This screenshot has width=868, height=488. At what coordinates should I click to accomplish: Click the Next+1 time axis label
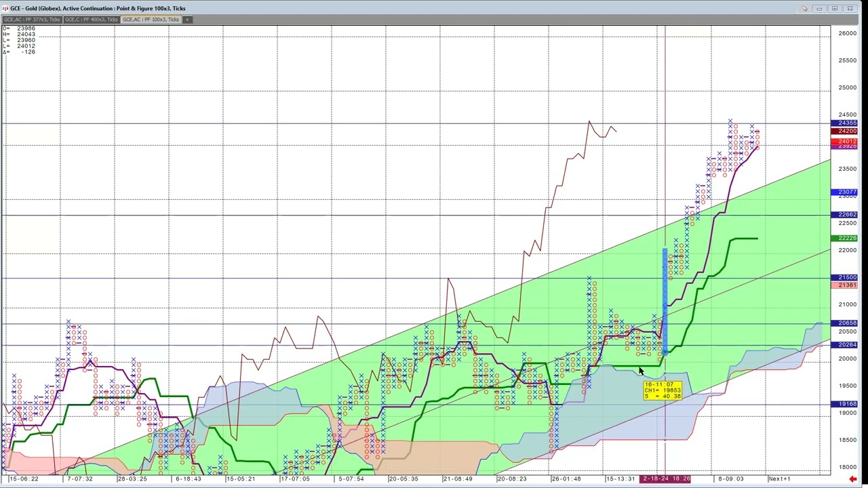779,479
